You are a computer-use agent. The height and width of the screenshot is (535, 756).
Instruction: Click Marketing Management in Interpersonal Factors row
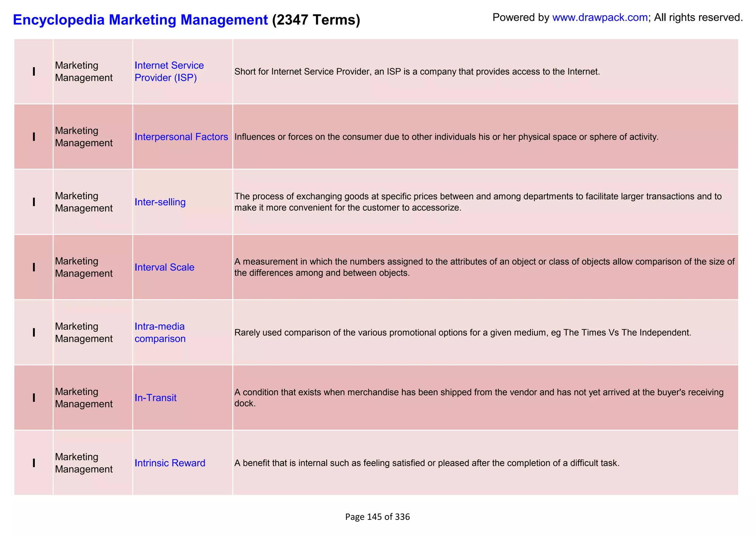coord(84,137)
